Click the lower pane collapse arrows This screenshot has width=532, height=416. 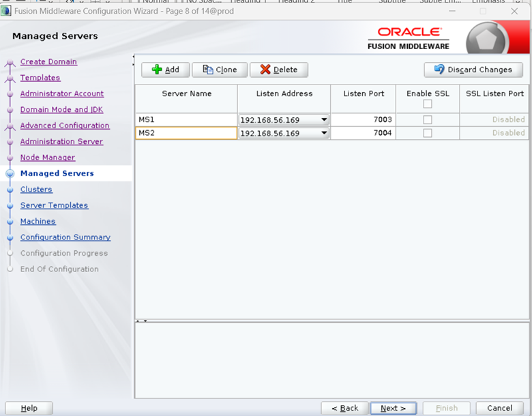click(141, 321)
